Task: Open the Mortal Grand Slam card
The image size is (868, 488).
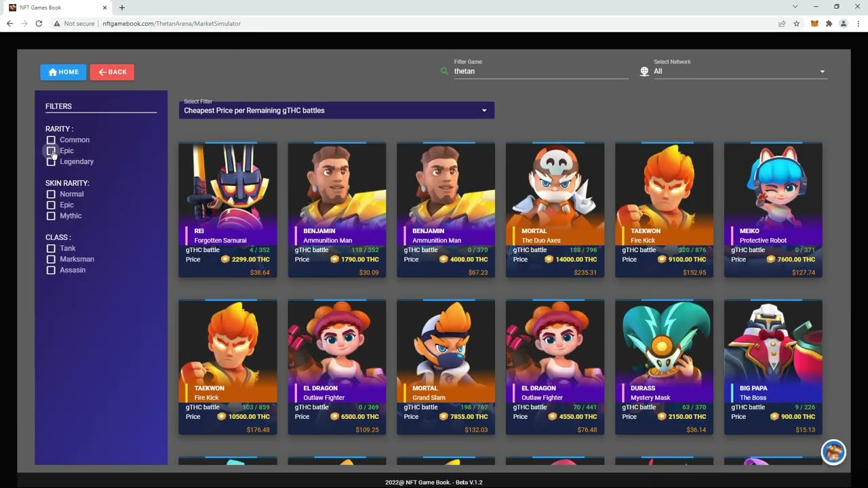Action: (x=446, y=367)
